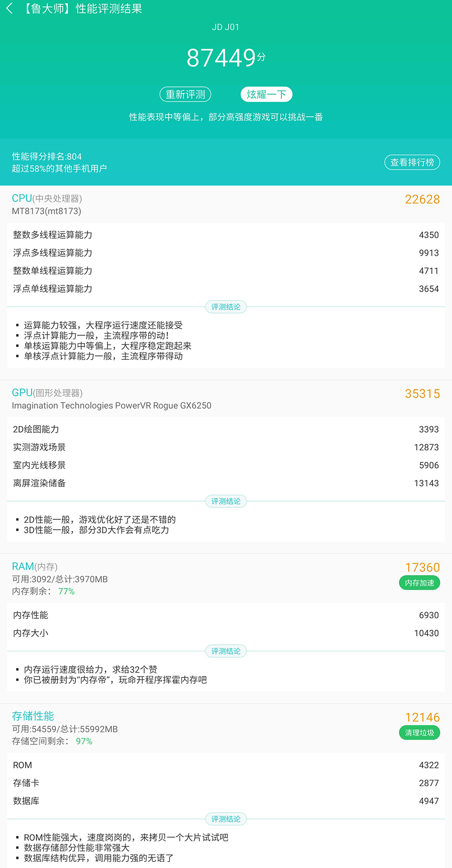Tap the storage score 12146
This screenshot has width=452, height=868.
(422, 717)
